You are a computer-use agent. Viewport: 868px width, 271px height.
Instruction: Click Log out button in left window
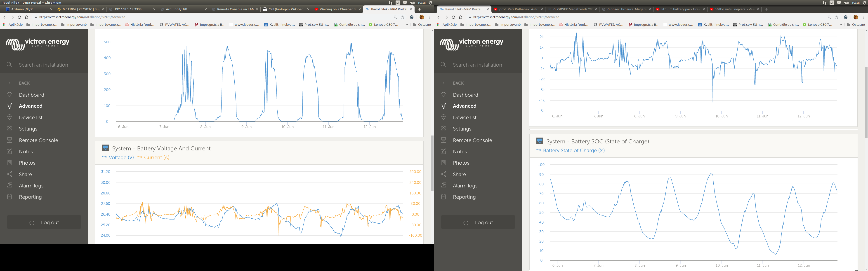(x=44, y=222)
